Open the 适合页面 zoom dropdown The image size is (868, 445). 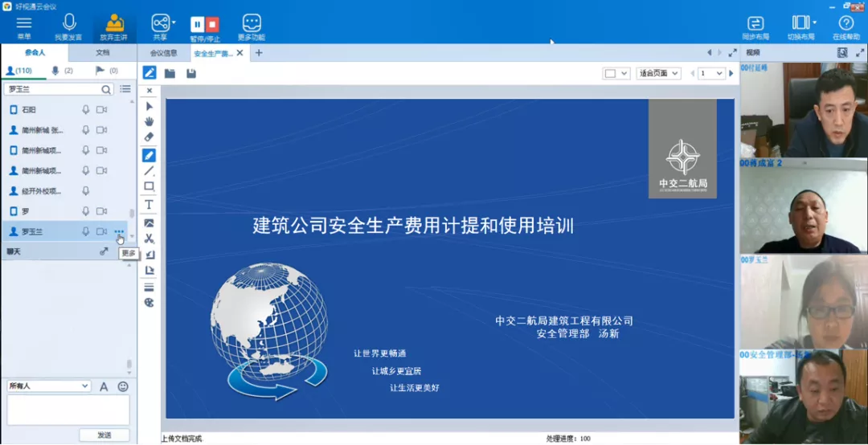(x=658, y=73)
